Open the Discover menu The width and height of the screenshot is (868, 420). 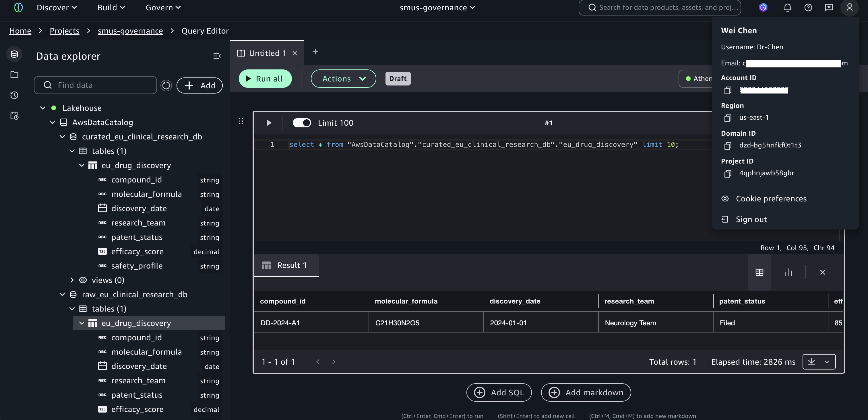(x=57, y=7)
